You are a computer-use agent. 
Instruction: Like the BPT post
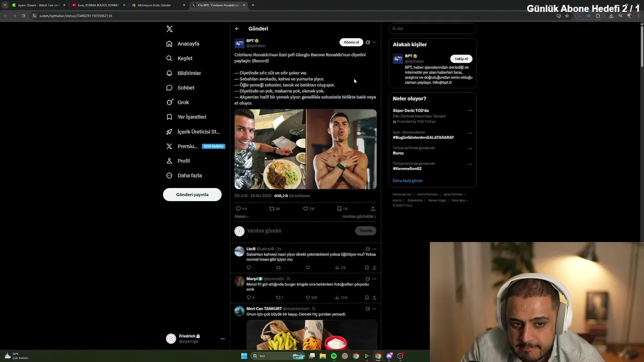(308, 209)
